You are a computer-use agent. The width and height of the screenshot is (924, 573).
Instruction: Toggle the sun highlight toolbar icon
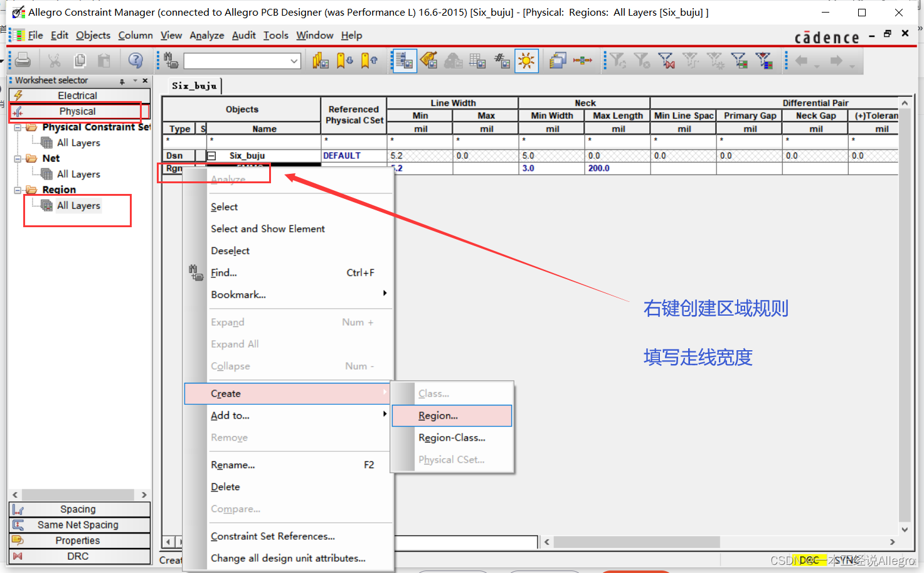(526, 61)
